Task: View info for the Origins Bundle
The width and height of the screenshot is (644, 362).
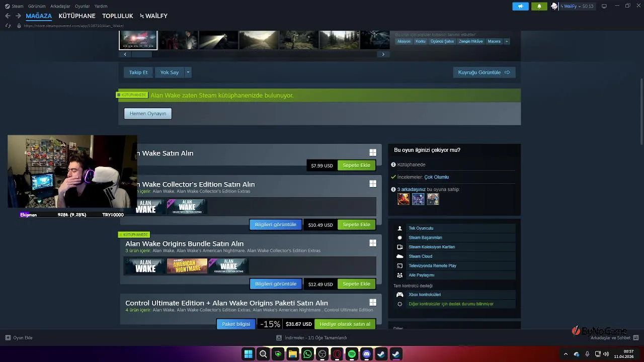Action: [276, 284]
